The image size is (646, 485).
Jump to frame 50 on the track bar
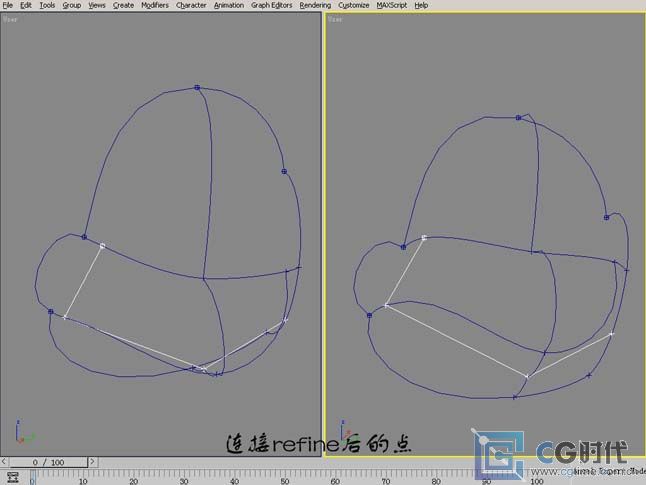tap(285, 481)
